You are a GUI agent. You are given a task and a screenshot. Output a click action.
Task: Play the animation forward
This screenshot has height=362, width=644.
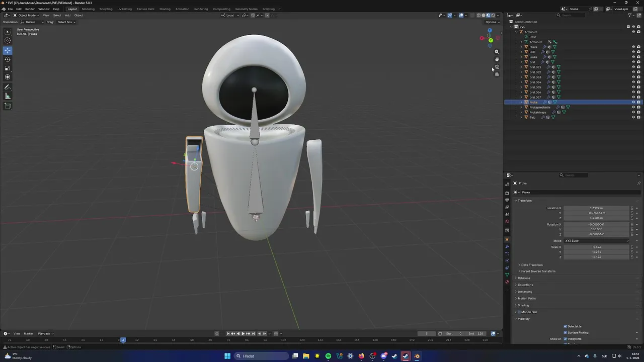[x=243, y=333]
